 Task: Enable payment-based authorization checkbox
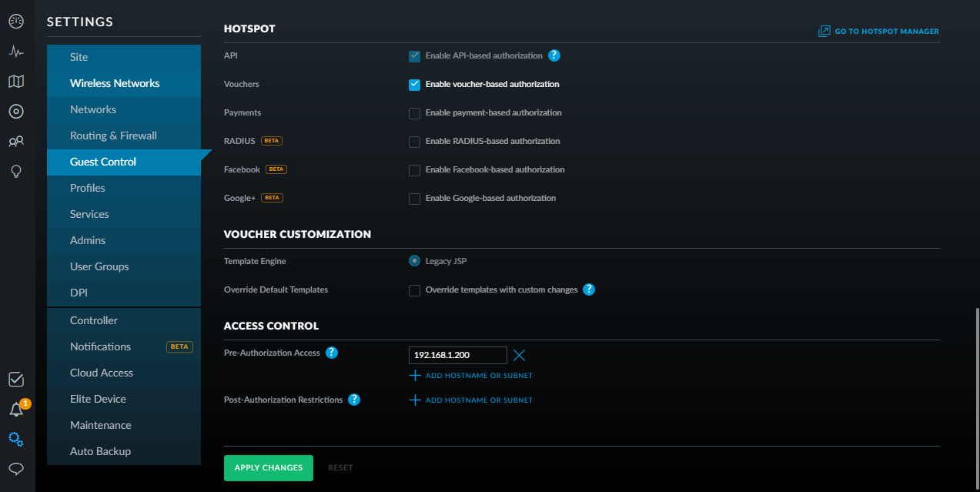[414, 113]
